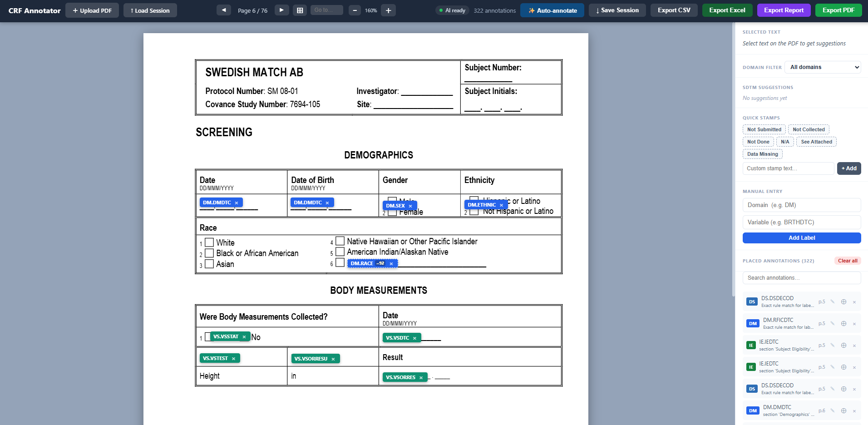Click the Add Label button
This screenshot has width=868, height=425.
[802, 238]
